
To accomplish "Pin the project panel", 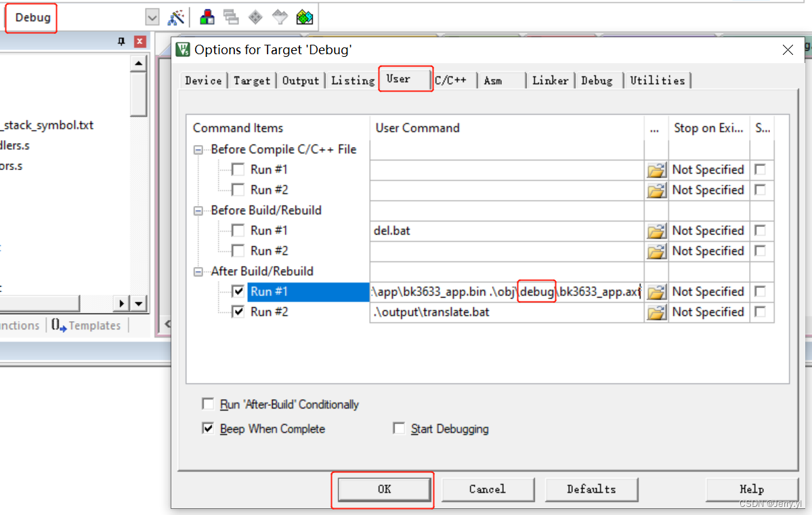I will tap(121, 41).
